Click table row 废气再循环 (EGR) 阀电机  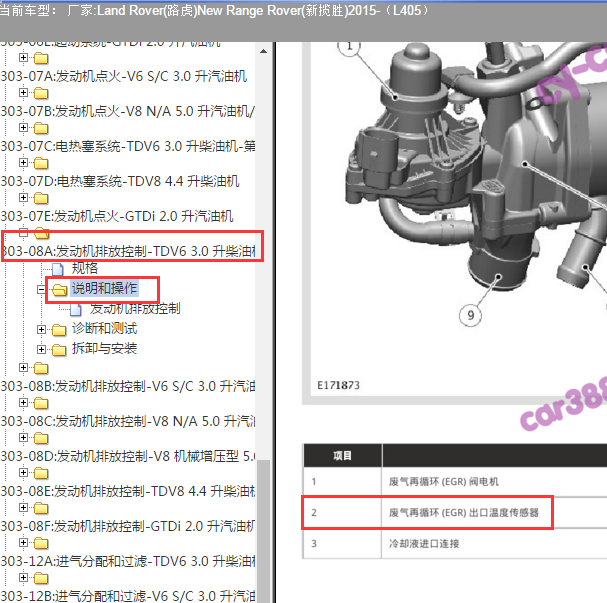455,481
